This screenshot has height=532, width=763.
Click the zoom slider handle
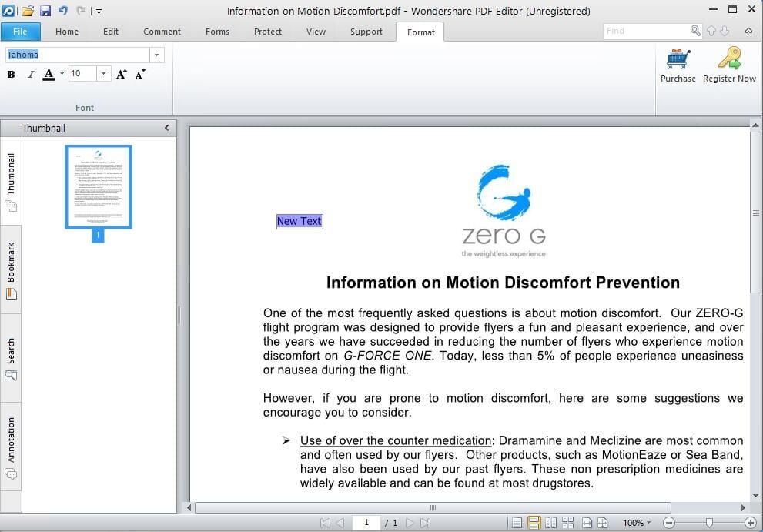click(x=709, y=523)
